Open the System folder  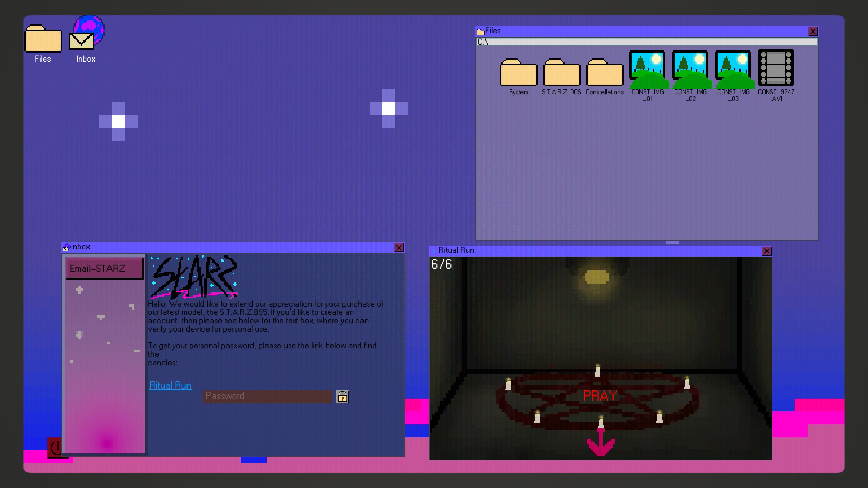tap(518, 73)
